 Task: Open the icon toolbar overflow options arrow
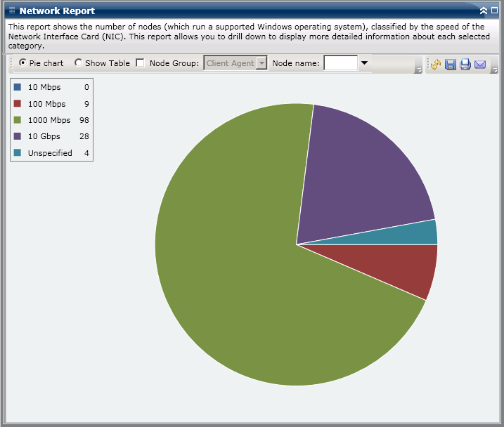[x=494, y=70]
